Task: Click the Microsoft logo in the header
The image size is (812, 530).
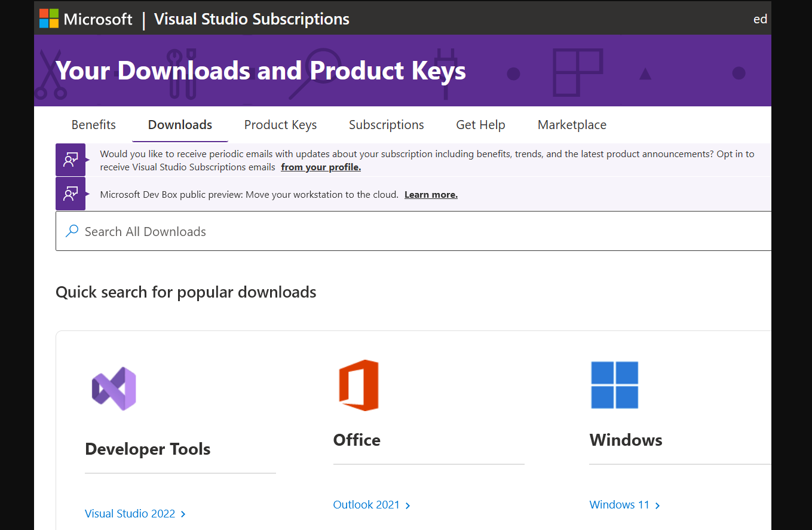Action: pos(49,19)
